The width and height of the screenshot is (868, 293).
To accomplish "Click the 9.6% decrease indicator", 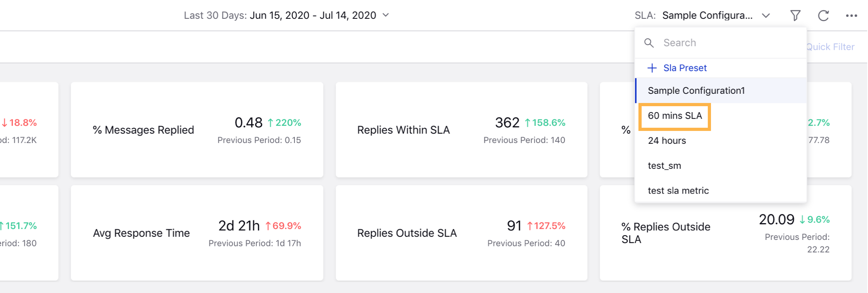I will [815, 220].
